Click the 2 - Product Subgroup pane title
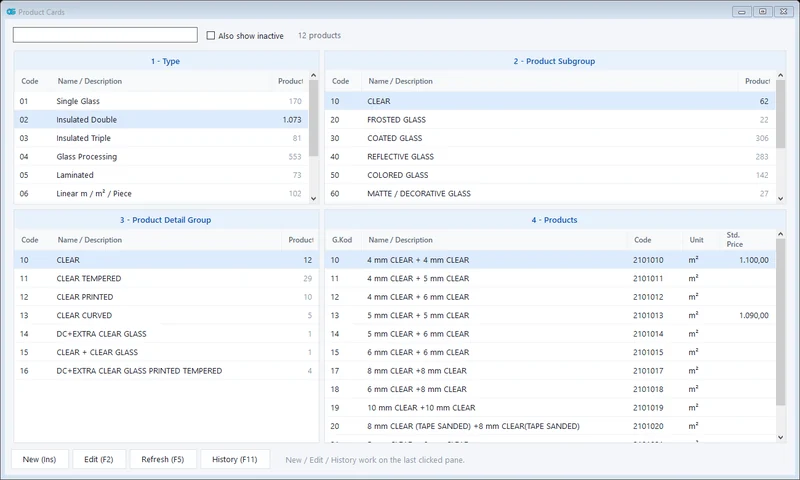 click(x=554, y=61)
